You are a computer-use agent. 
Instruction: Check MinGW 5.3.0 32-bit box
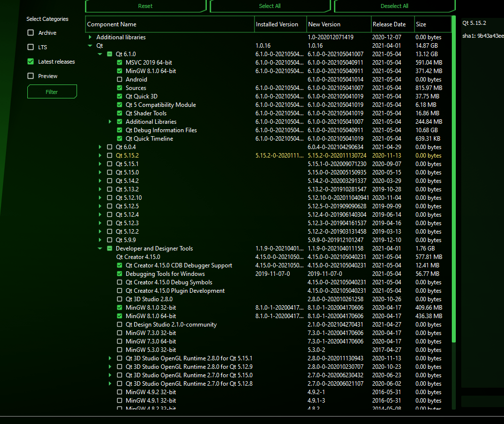[x=120, y=350]
